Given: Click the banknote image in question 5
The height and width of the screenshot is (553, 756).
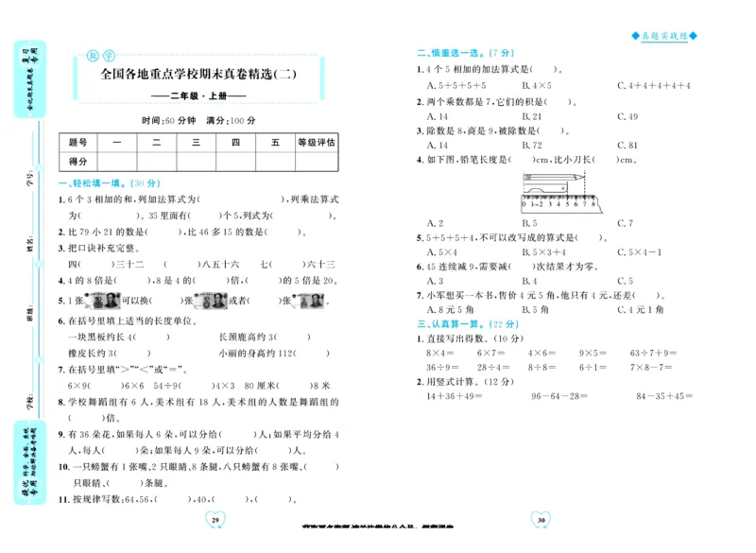Looking at the screenshot, I should point(104,301).
